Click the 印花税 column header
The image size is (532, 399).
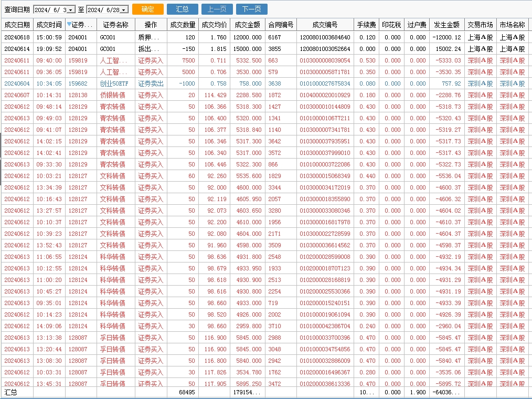[391, 25]
